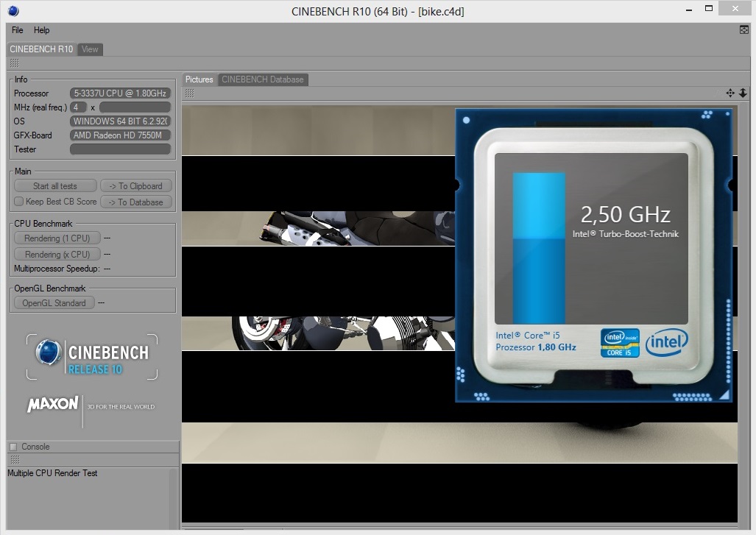Click the CINEBENCH Release 10 logo

[91, 357]
